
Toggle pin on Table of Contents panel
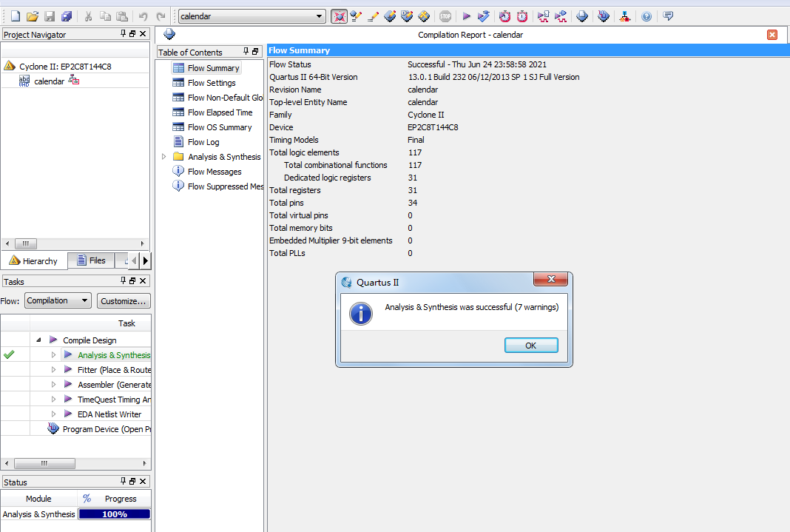coord(246,51)
